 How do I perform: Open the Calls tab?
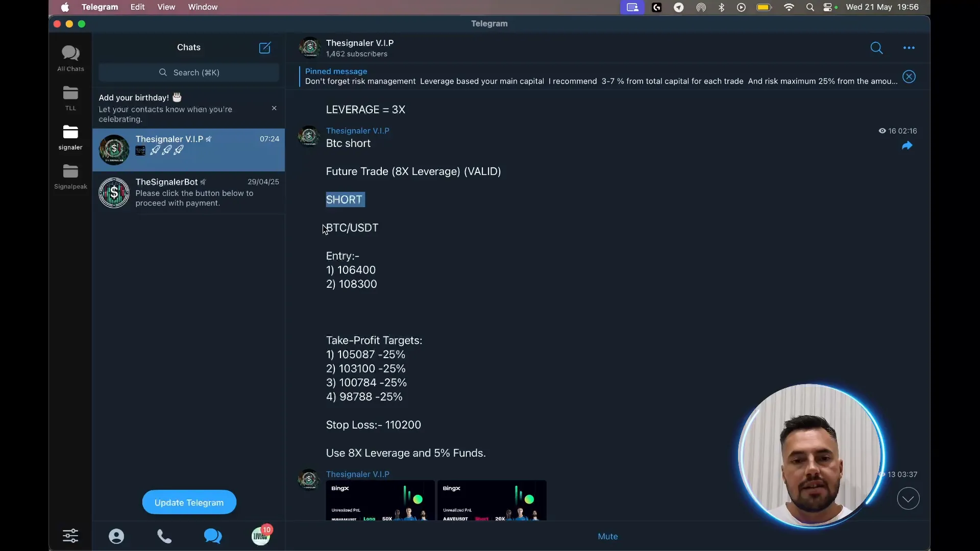(164, 536)
